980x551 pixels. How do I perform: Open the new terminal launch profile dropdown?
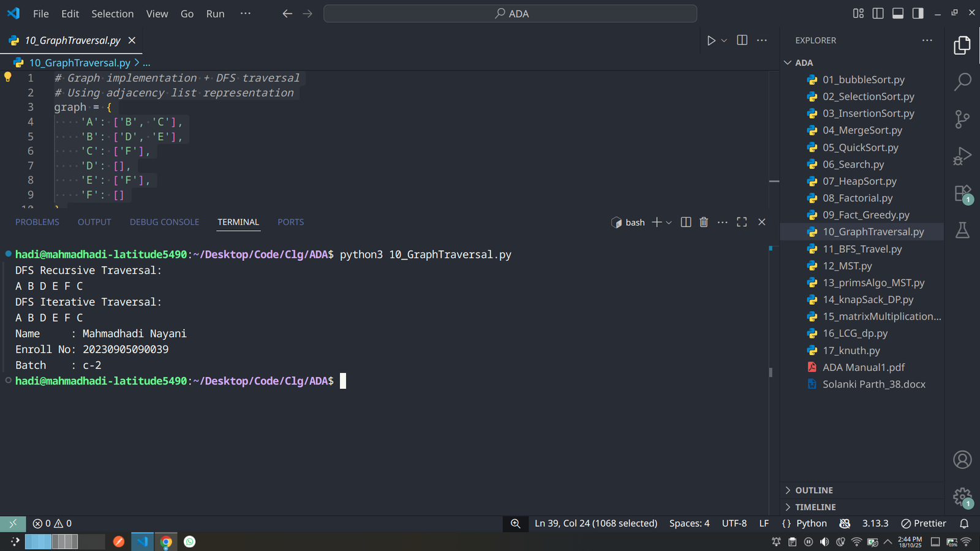(669, 222)
